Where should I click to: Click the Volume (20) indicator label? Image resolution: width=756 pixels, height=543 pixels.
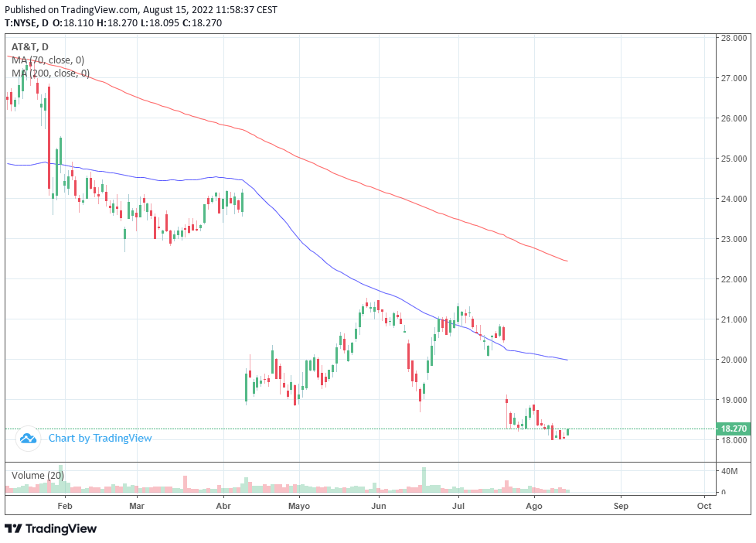(x=38, y=476)
